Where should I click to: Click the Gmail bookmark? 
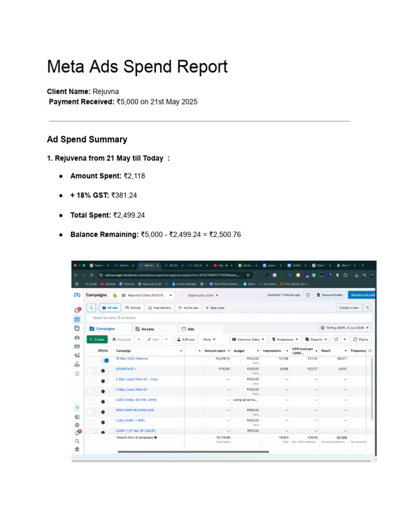pos(91,284)
